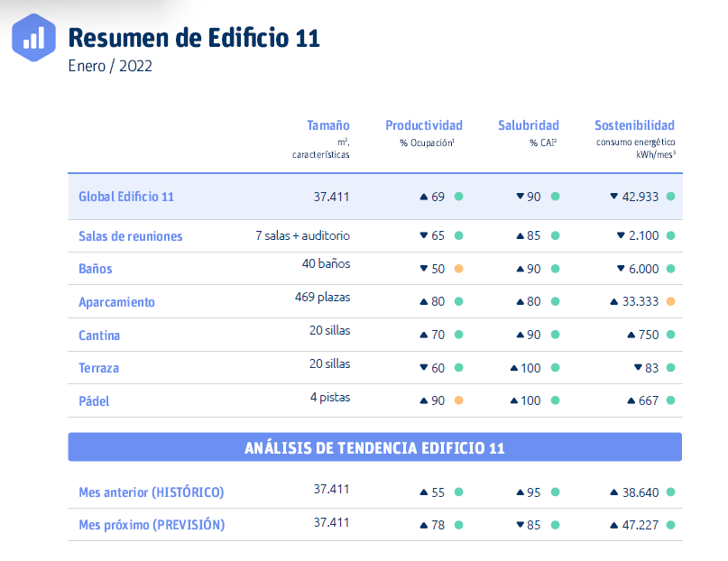Screen dimensions: 728x561
Task: Click the down arrow next to 42.933
Action: (x=614, y=197)
